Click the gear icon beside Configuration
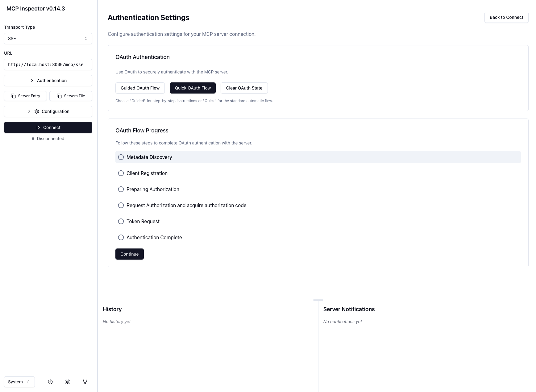 [x=37, y=111]
